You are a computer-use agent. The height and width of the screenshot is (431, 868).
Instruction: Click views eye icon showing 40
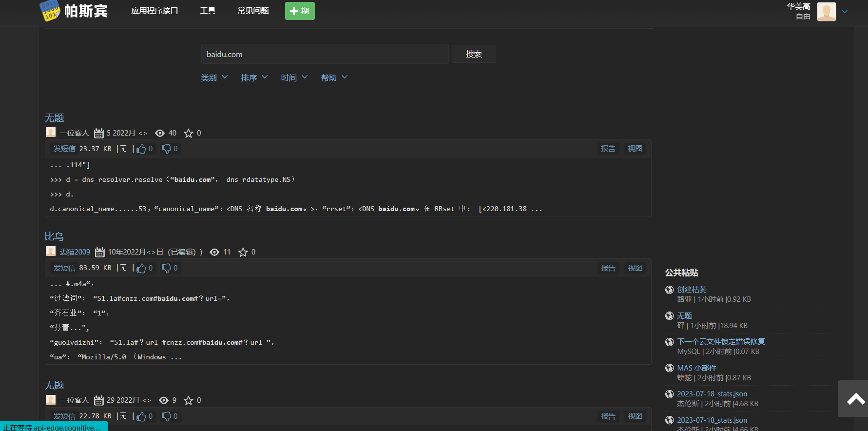160,133
